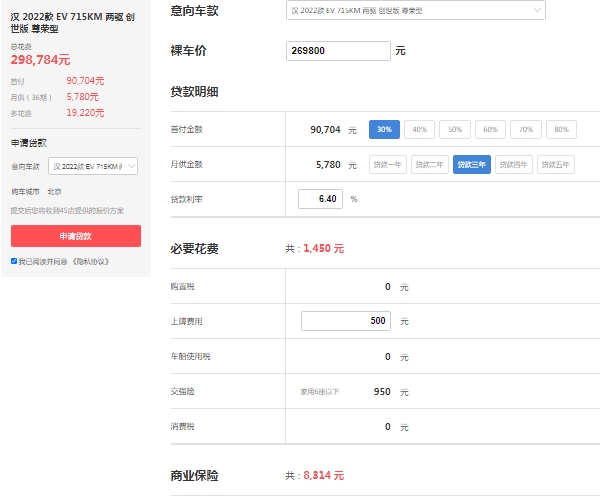Pick the 贷款四年 loan term
This screenshot has width=600, height=497.
point(514,164)
